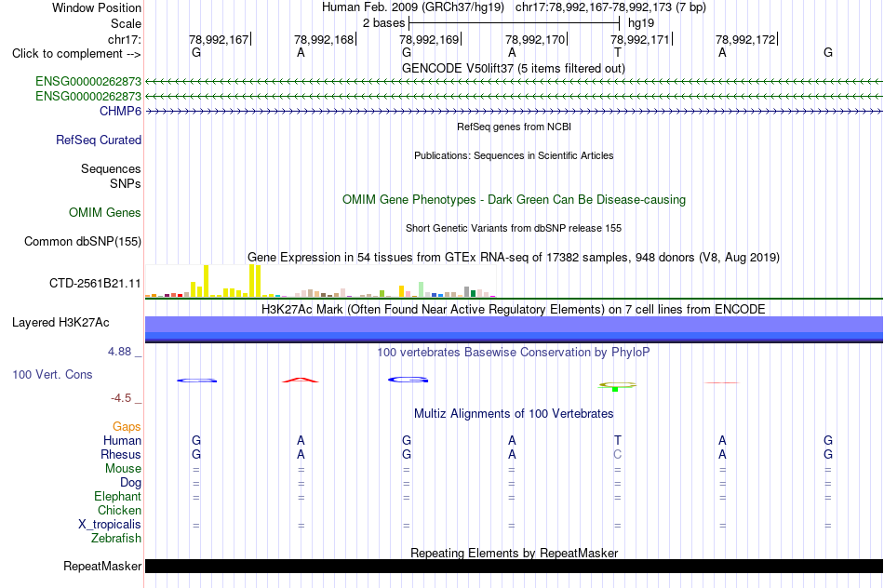Open 'RefSeq genes from NCBI' title
Screen dimensions: 884x588
click(514, 127)
